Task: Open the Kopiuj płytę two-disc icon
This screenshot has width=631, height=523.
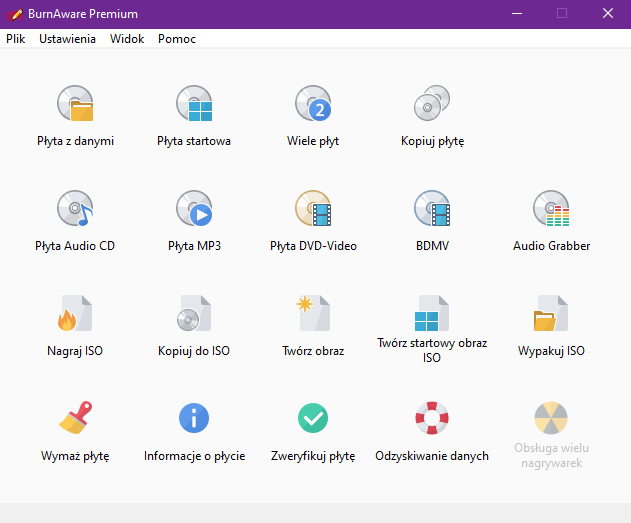Action: click(x=432, y=103)
